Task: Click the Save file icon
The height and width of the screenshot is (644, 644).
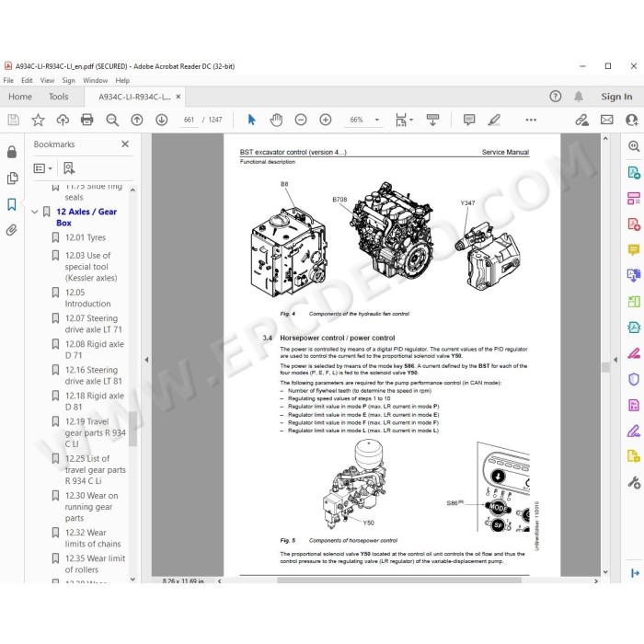Action: (13, 120)
